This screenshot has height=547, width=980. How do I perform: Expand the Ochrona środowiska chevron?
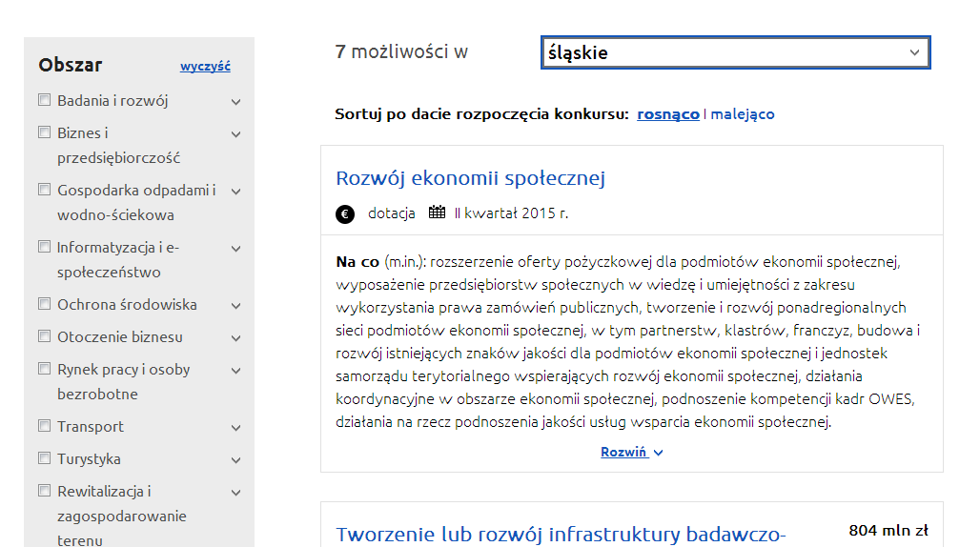click(x=236, y=306)
